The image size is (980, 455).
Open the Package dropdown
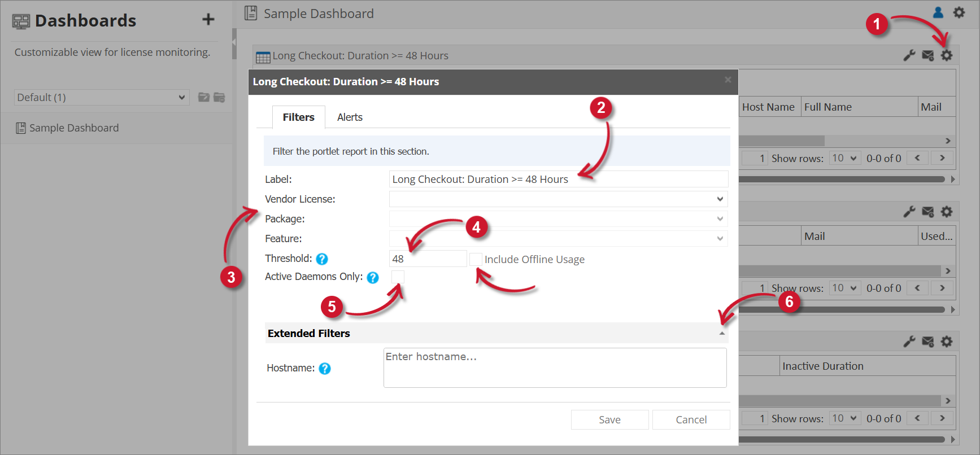coord(559,218)
